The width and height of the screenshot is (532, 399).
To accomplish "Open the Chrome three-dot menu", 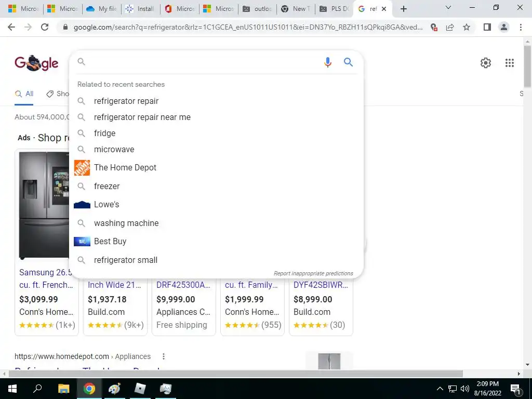I will point(521,27).
